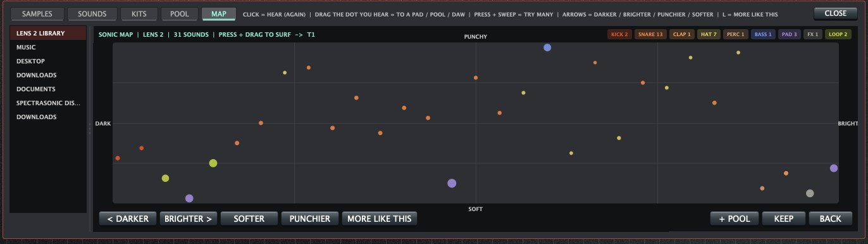This screenshot has height=244, width=868.
Task: Click the < DARKER button
Action: (128, 219)
